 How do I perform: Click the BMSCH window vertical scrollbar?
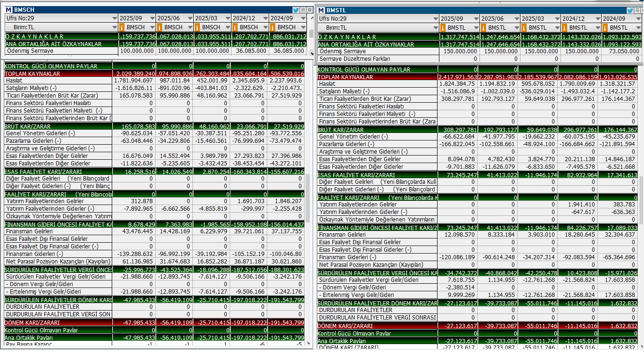pyautogui.click(x=307, y=189)
